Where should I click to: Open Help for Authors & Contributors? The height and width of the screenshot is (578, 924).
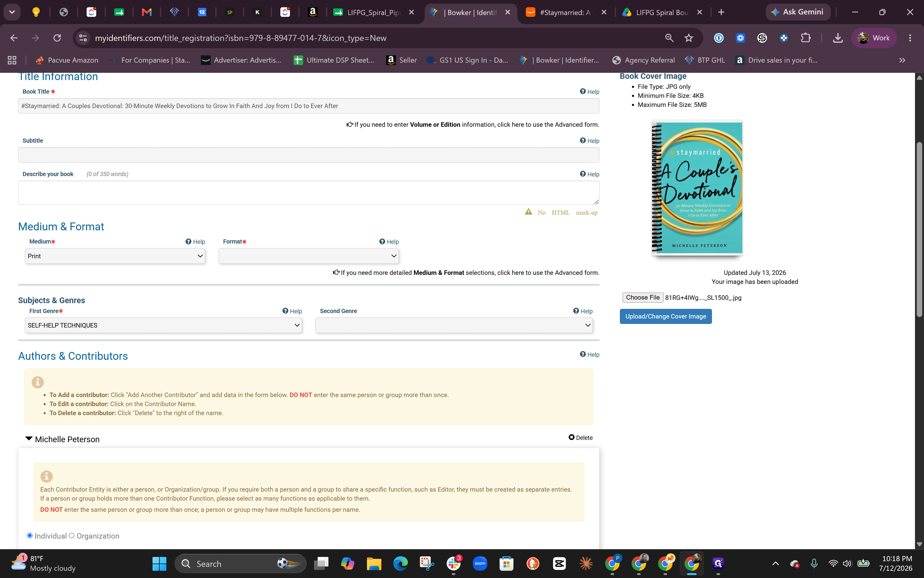pos(589,354)
